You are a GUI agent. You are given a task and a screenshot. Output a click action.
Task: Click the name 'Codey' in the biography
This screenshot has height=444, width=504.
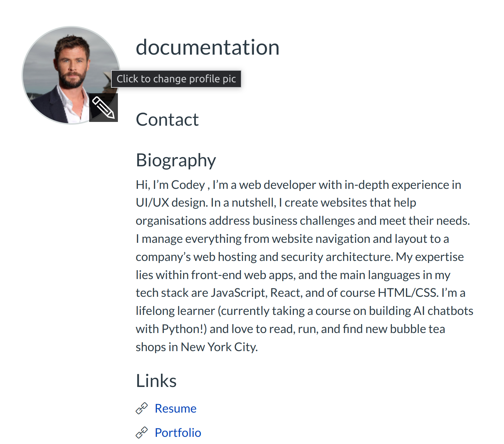pos(188,185)
